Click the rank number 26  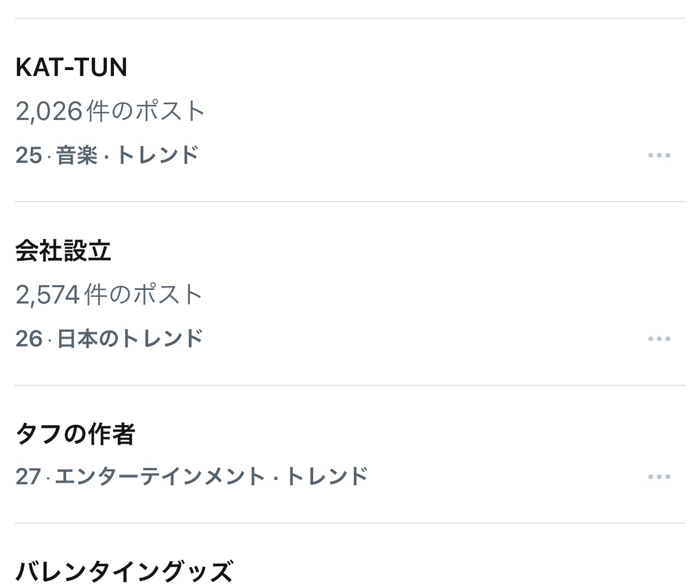point(29,339)
